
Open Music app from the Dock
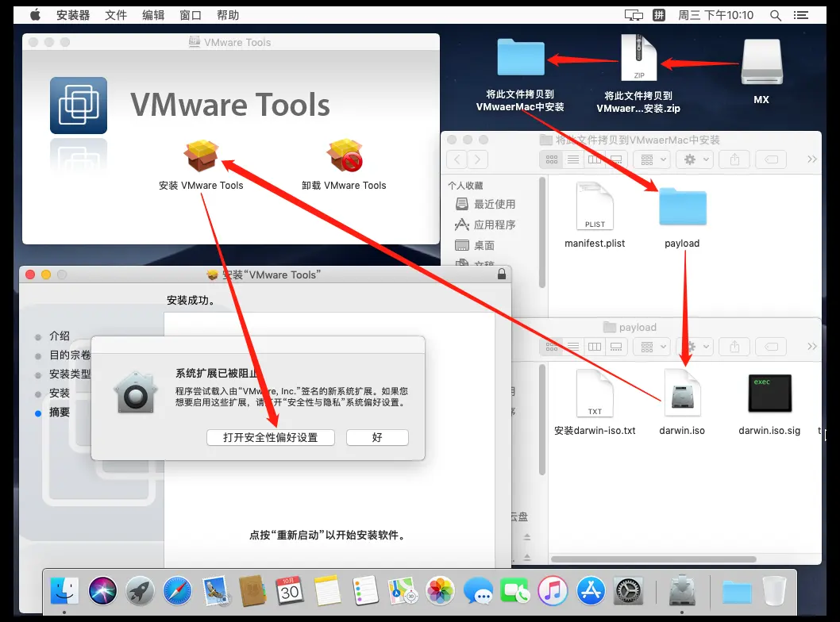[x=553, y=591]
